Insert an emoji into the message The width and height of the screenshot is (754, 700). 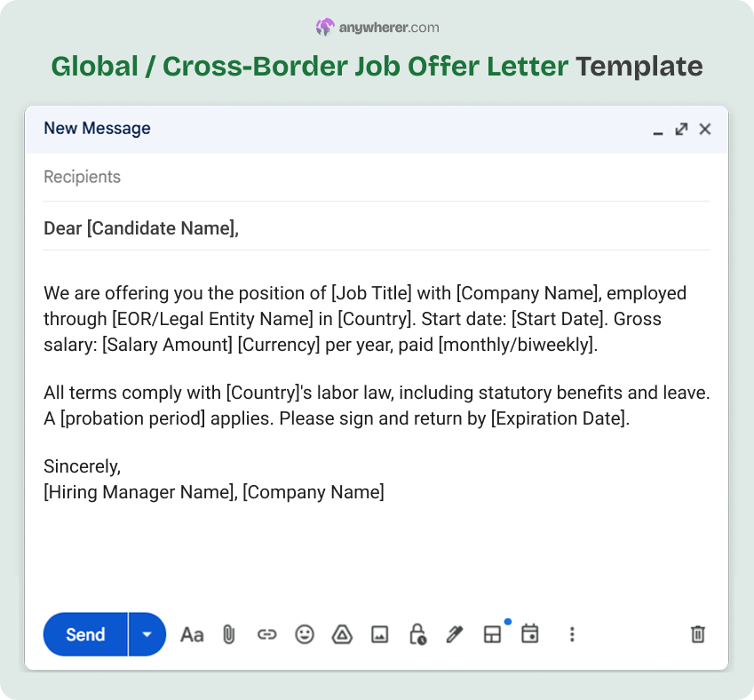[x=304, y=634]
